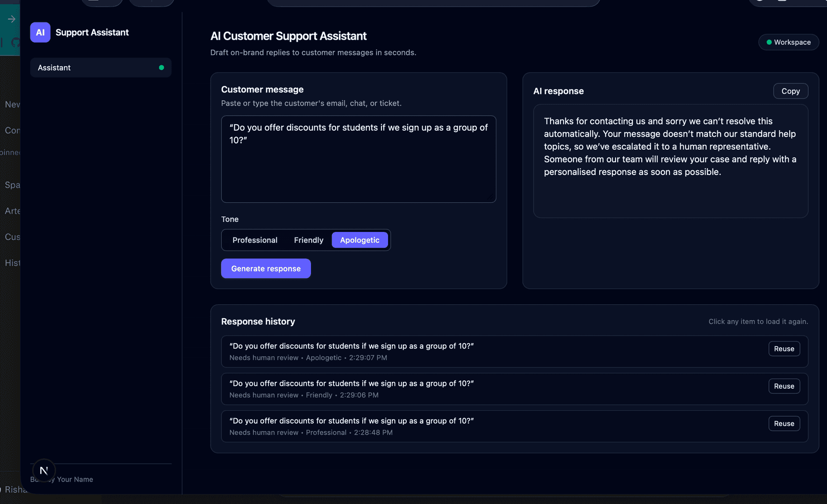Reuse the Professional history entry
This screenshot has width=827, height=504.
pos(784,423)
